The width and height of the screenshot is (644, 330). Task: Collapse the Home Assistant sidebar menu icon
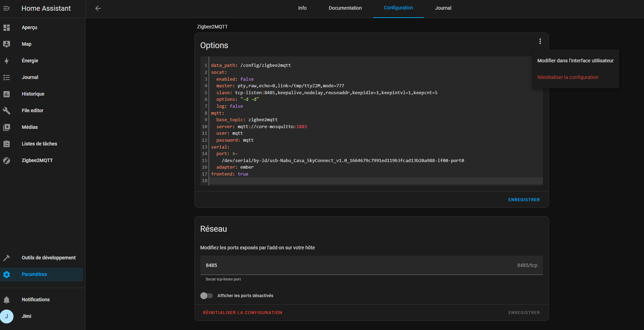coord(7,8)
